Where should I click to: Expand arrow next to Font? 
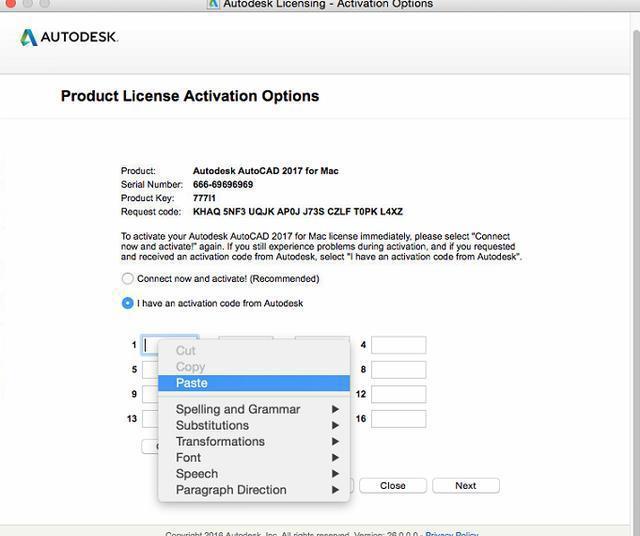pos(335,458)
